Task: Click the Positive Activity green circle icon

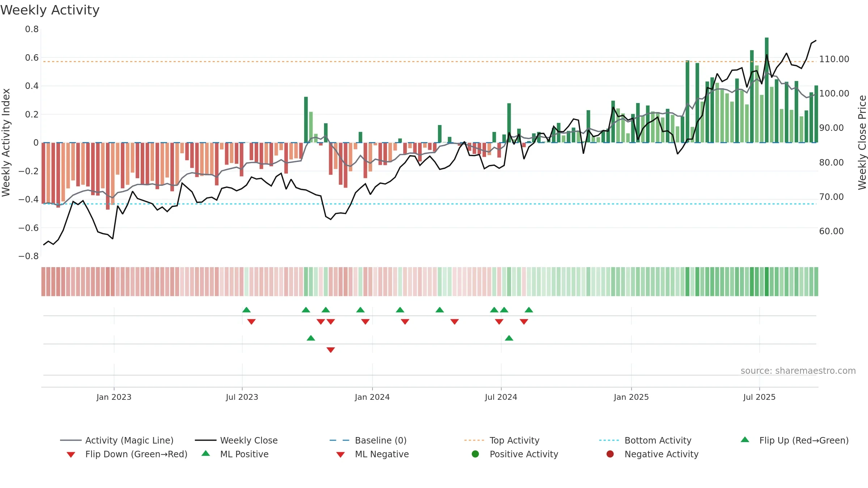Action: pyautogui.click(x=476, y=454)
